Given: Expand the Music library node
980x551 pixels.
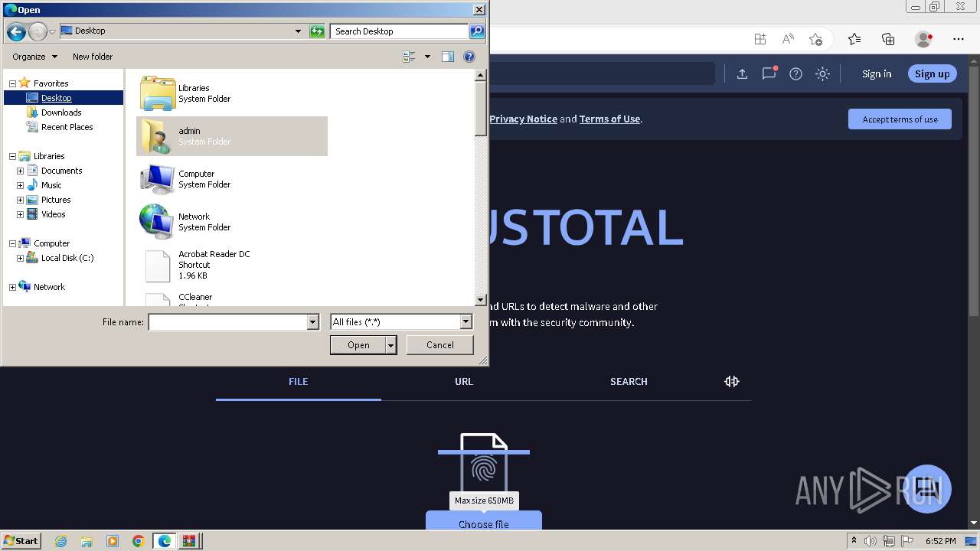Looking at the screenshot, I should pyautogui.click(x=20, y=185).
